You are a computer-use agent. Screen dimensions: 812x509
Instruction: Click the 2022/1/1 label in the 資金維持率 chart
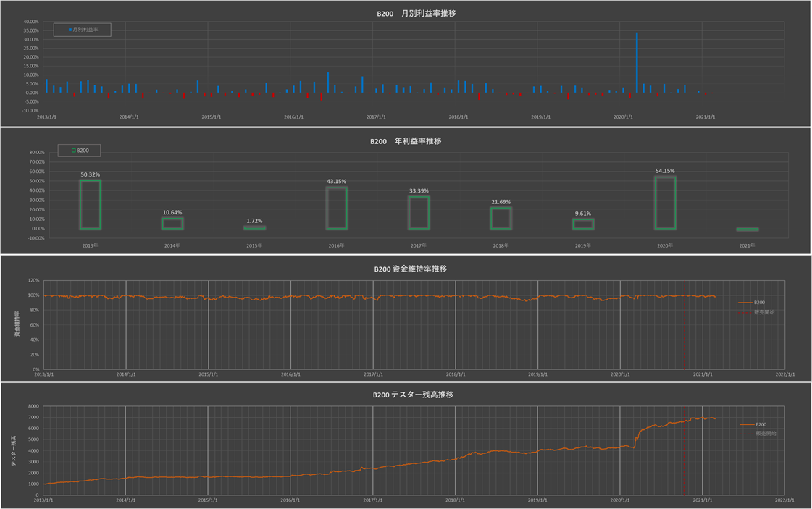pos(785,374)
